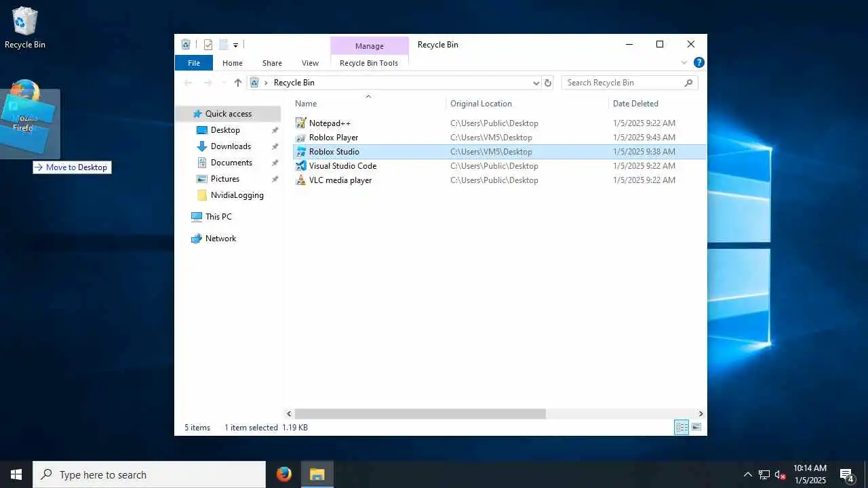Click the search magnifier icon
This screenshot has height=488, width=868.
pos(688,83)
